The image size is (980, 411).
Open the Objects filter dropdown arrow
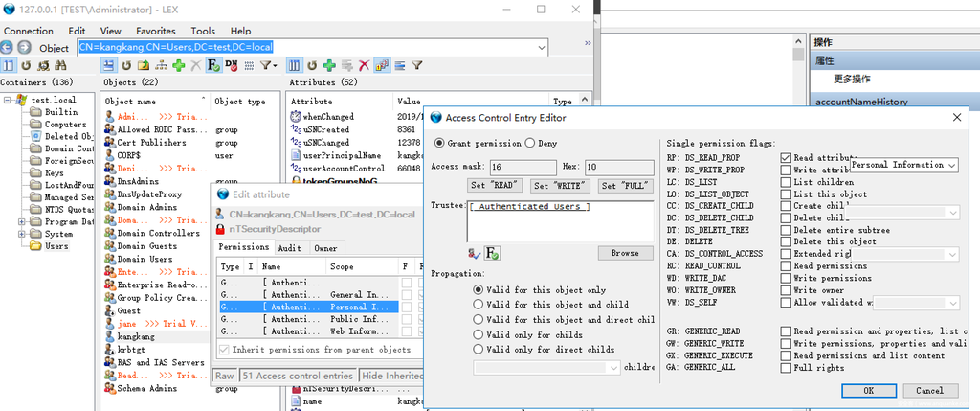click(x=276, y=65)
